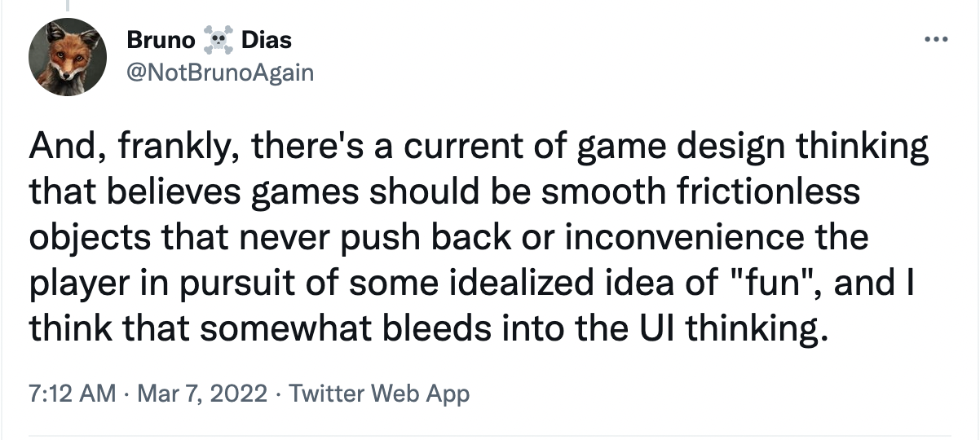Click the 7:12 AM timestamp
Image resolution: width=980 pixels, height=440 pixels.
pyautogui.click(x=73, y=394)
